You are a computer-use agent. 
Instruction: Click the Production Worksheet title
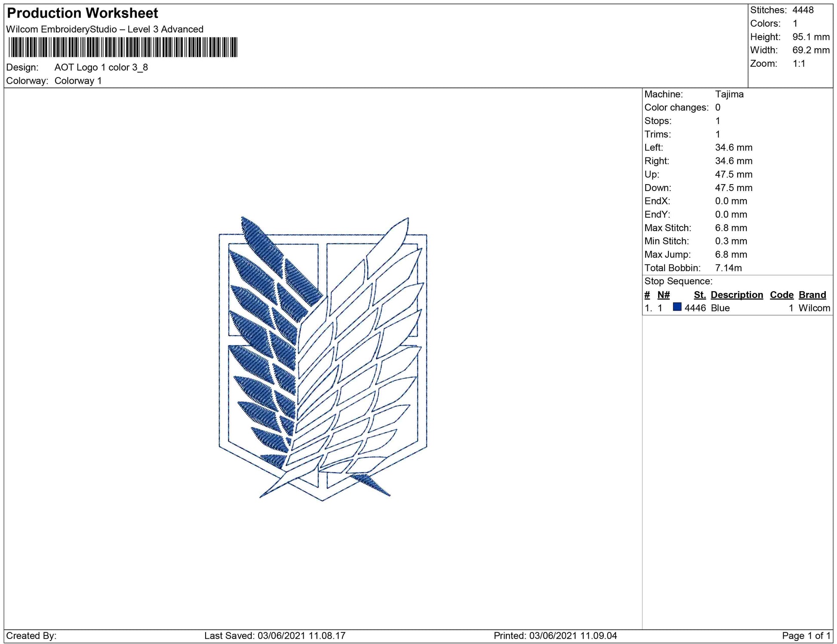[x=83, y=13]
